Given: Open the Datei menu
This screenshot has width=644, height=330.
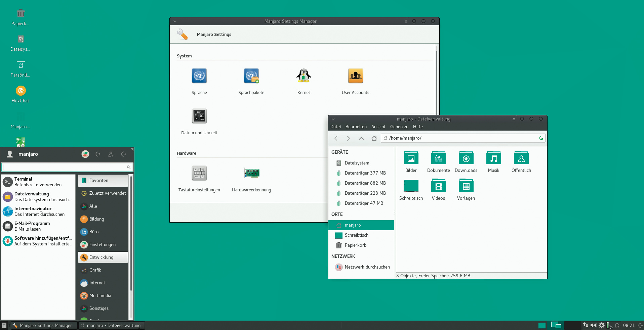Looking at the screenshot, I should (335, 127).
